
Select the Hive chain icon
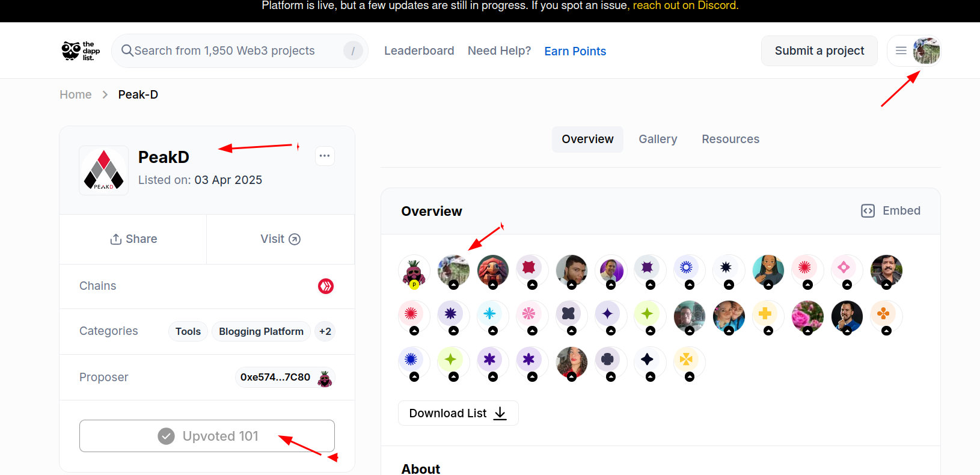326,286
